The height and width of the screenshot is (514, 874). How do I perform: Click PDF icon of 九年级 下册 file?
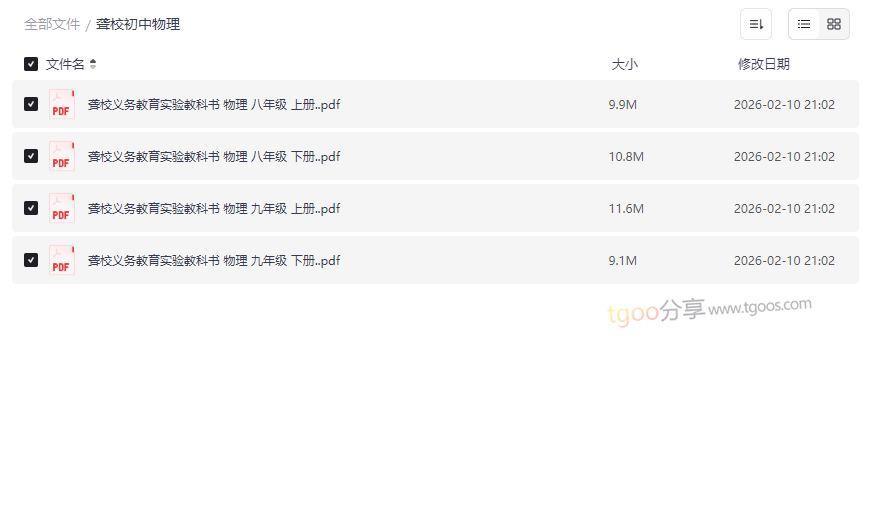(x=61, y=260)
